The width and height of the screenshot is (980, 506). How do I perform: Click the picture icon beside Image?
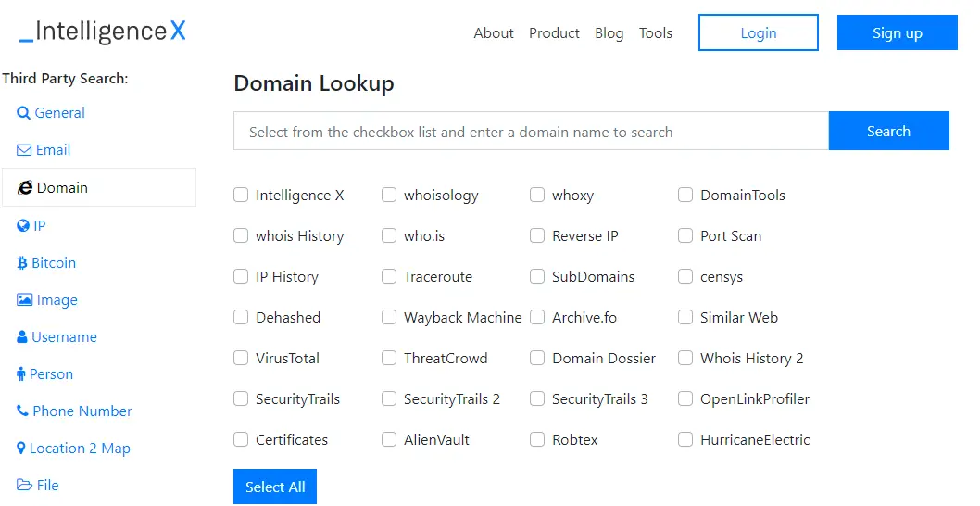click(24, 300)
